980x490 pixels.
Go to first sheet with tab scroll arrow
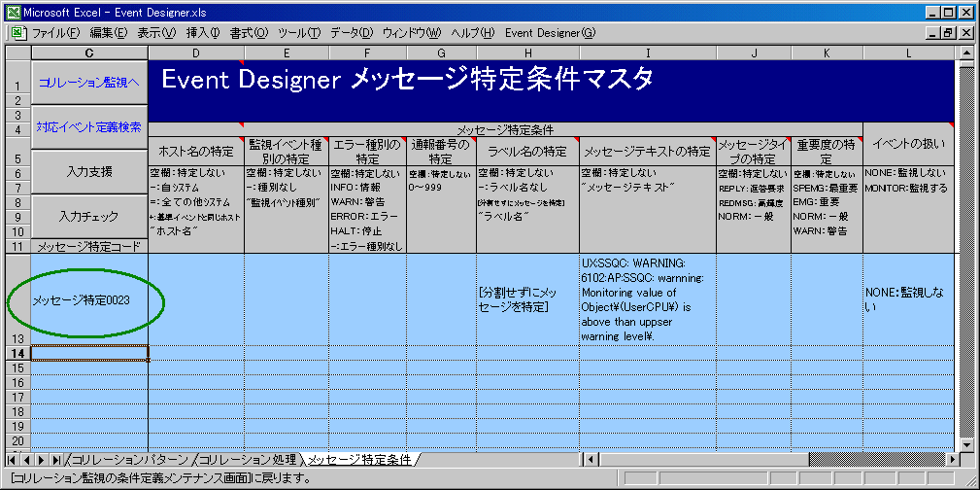[12, 460]
